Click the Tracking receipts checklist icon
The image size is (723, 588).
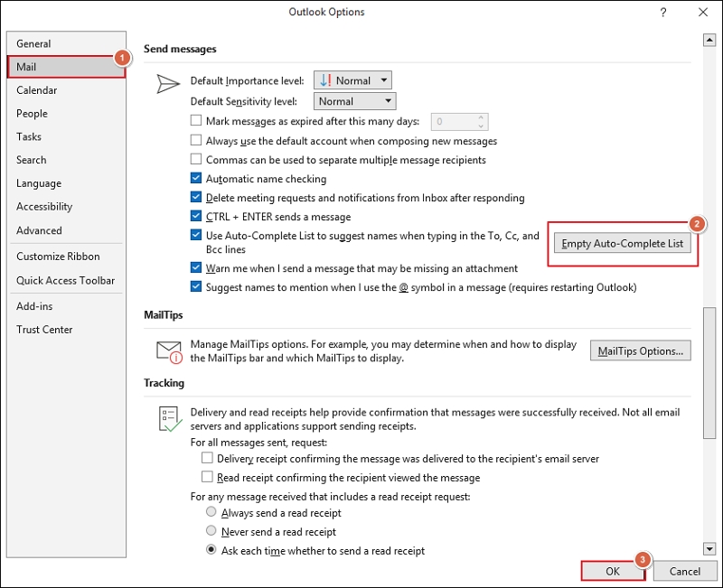coord(170,419)
